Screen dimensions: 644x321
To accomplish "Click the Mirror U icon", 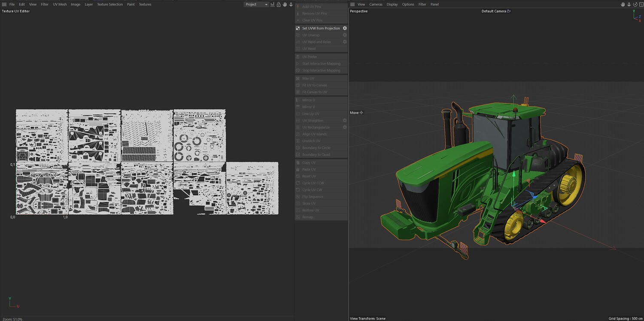I will pos(298,100).
